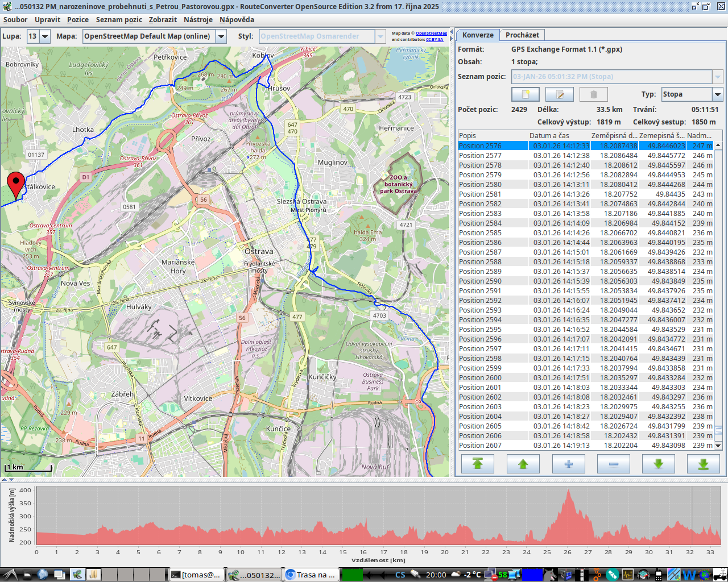The width and height of the screenshot is (728, 582).
Task: Open the Lupa zoom level dropdown
Action: coord(44,36)
